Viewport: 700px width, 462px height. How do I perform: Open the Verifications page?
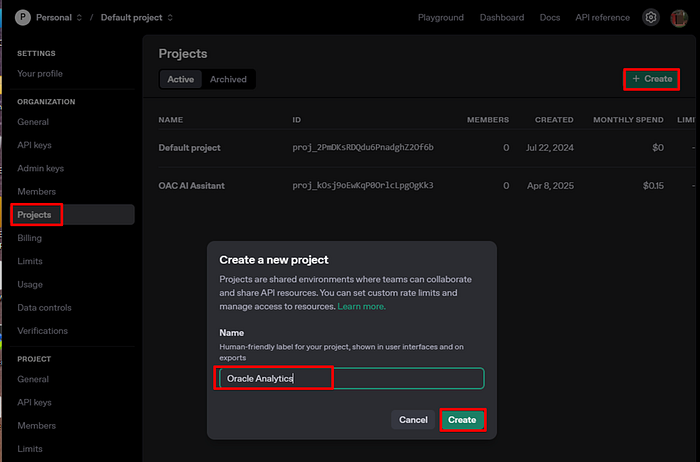click(x=42, y=331)
